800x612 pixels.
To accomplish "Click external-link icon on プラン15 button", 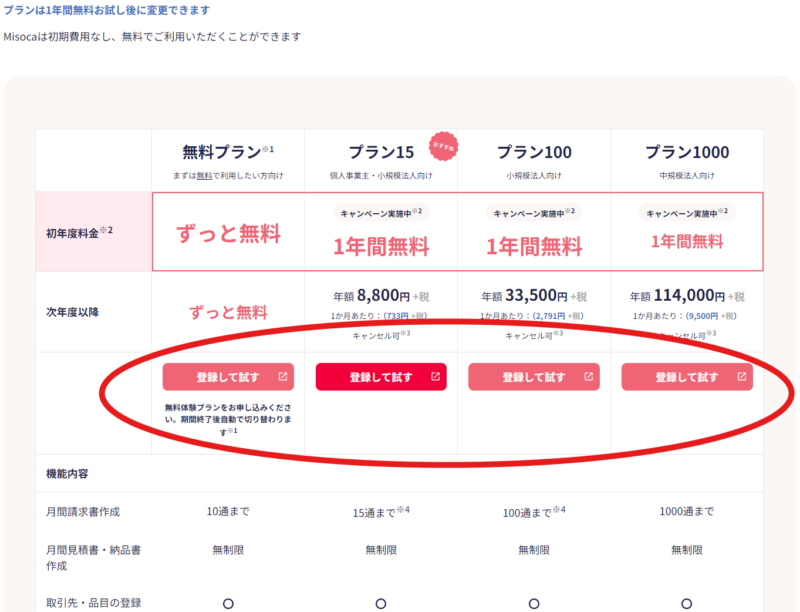I will point(435,377).
